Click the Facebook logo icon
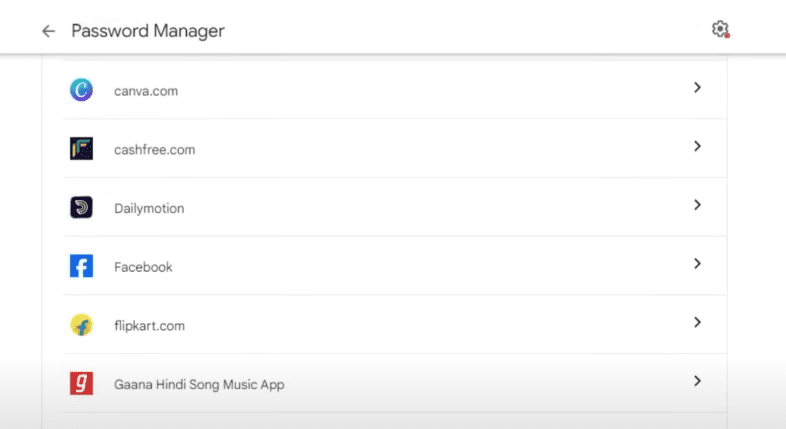This screenshot has width=786, height=429. point(81,267)
